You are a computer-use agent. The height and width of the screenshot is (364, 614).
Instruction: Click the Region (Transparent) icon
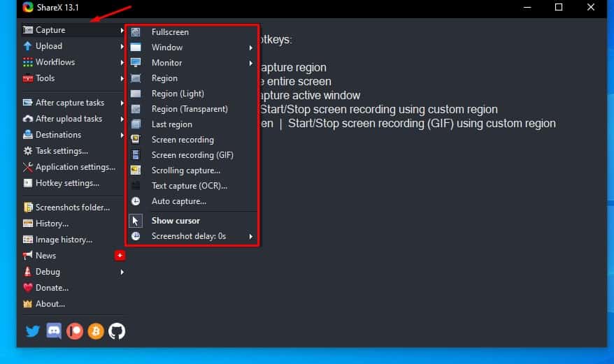pyautogui.click(x=136, y=109)
